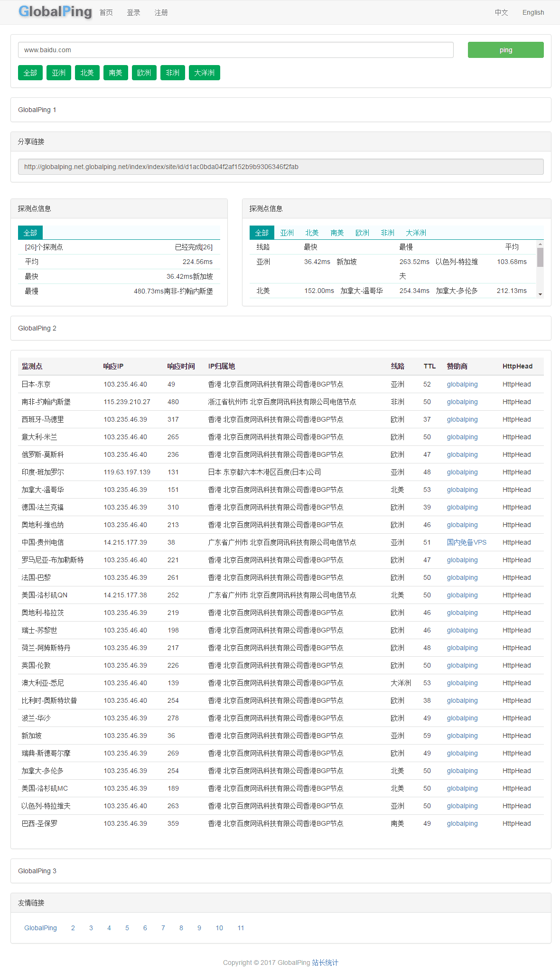Image resolution: width=560 pixels, height=972 pixels.
Task: Select the 亚洲 region filter button
Action: coord(59,73)
